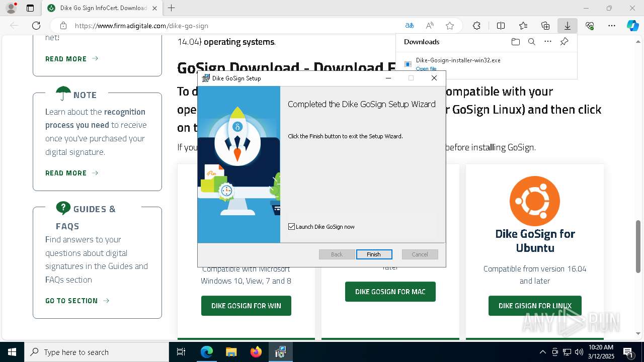Open volume control in system tray
Image resolution: width=644 pixels, height=362 pixels.
579,352
